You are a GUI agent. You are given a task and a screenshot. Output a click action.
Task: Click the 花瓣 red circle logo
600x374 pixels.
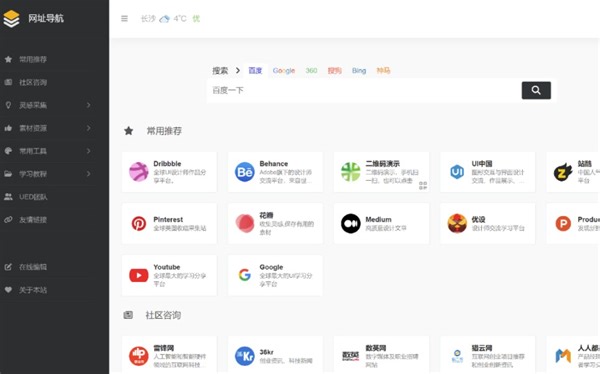click(x=245, y=223)
